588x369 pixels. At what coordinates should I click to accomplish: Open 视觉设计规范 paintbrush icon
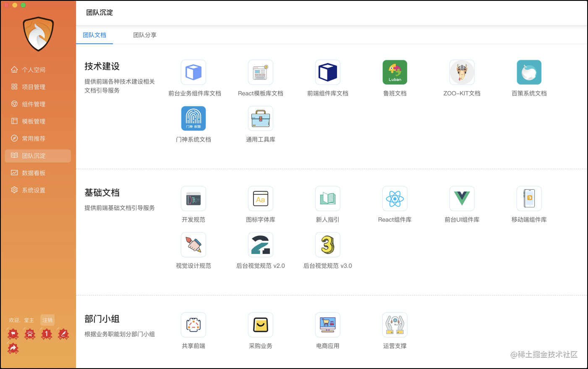click(x=193, y=245)
